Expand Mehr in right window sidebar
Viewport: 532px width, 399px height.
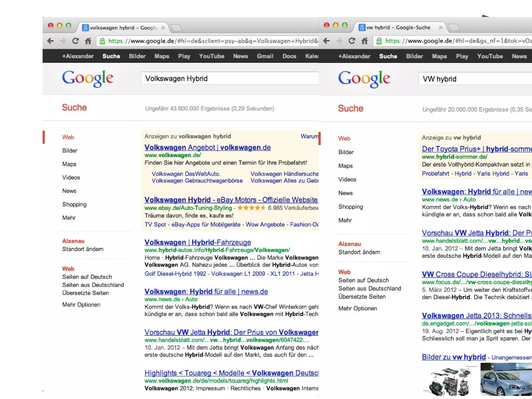[x=345, y=220]
